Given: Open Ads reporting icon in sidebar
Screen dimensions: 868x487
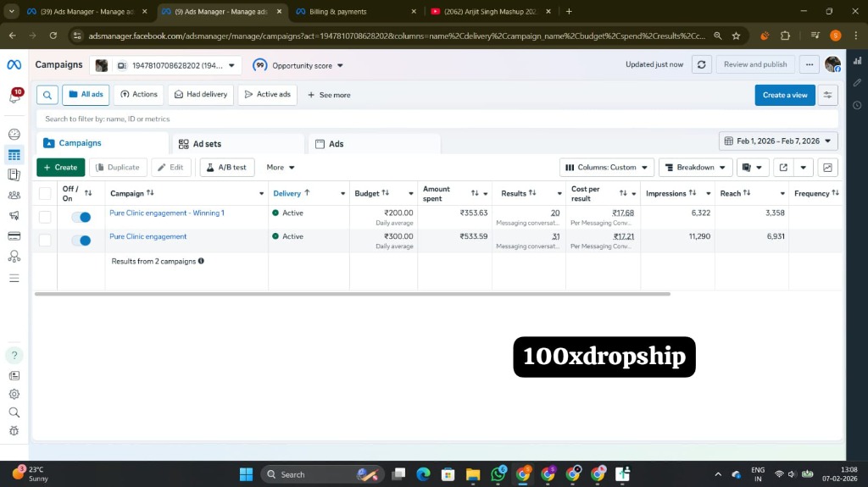Looking at the screenshot, I should (x=14, y=174).
